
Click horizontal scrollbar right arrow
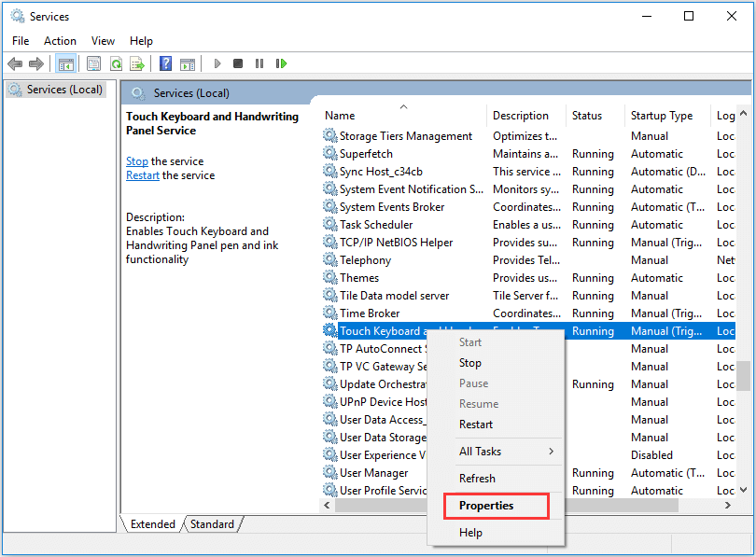728,505
